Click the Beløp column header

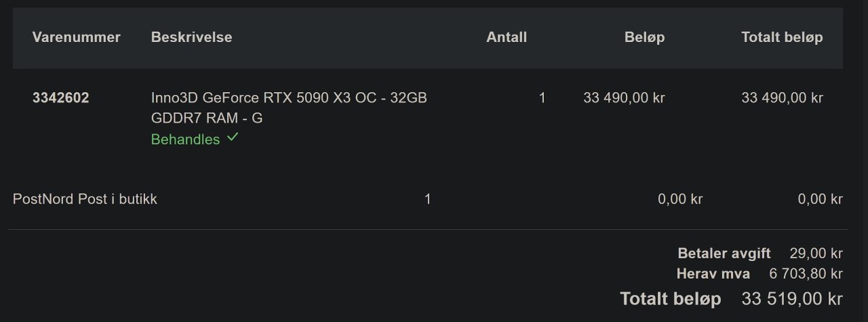tap(644, 37)
